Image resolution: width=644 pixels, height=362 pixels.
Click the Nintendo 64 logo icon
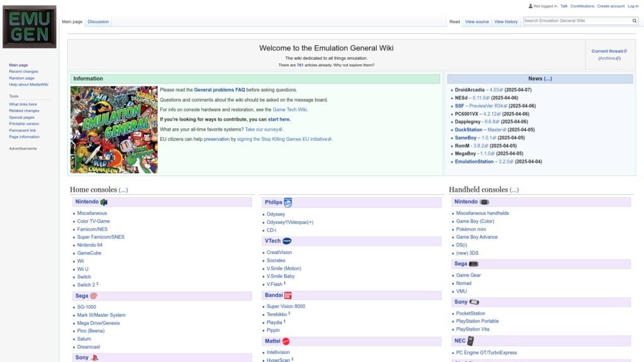click(x=104, y=202)
